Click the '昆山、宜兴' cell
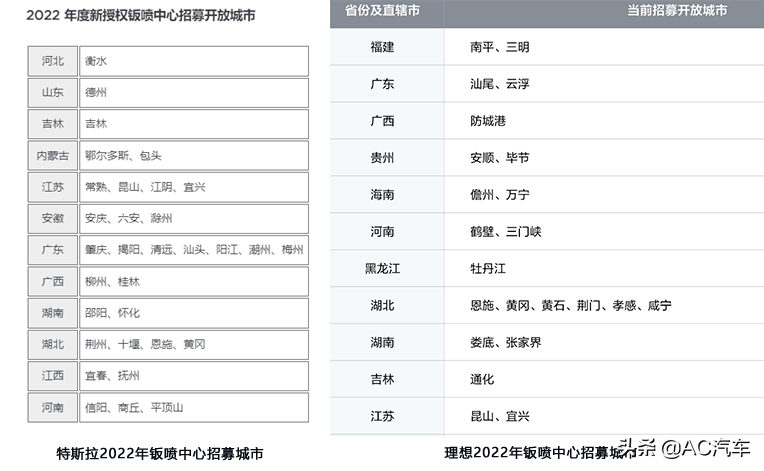Viewport: 764px width, 471px height. (604, 416)
